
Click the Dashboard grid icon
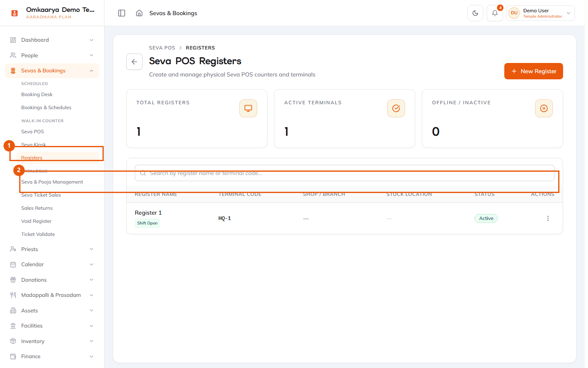pos(13,40)
